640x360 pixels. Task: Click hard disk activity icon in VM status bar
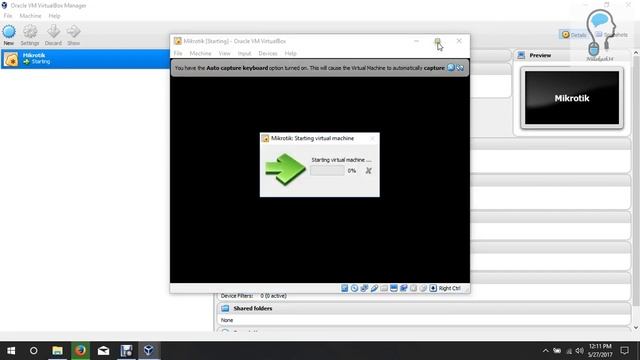(x=344, y=288)
